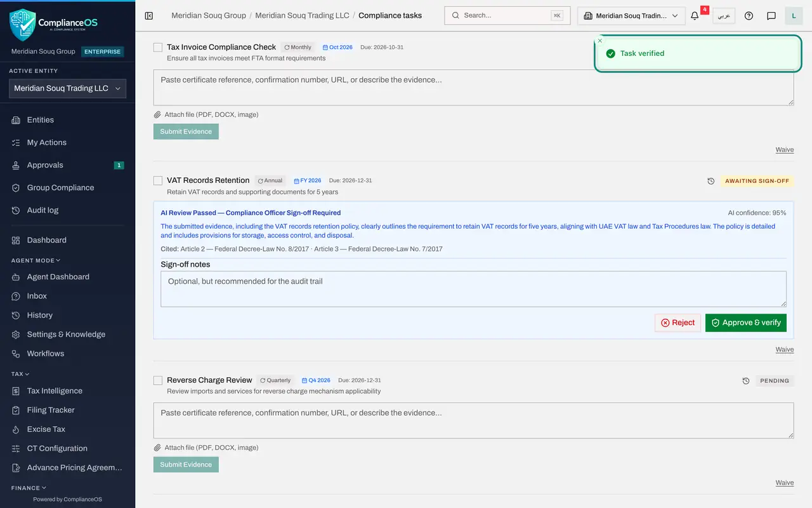Focus the Search field

click(x=507, y=15)
